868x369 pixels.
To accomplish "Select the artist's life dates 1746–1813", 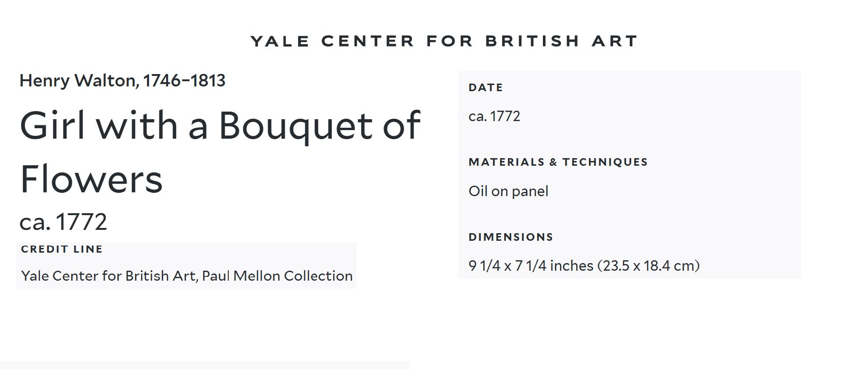I will click(x=184, y=81).
